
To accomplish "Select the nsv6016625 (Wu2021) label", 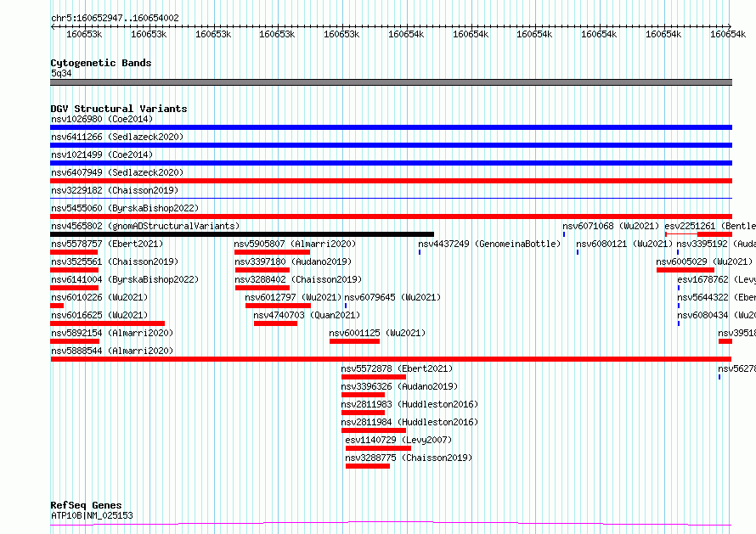I will coord(99,315).
